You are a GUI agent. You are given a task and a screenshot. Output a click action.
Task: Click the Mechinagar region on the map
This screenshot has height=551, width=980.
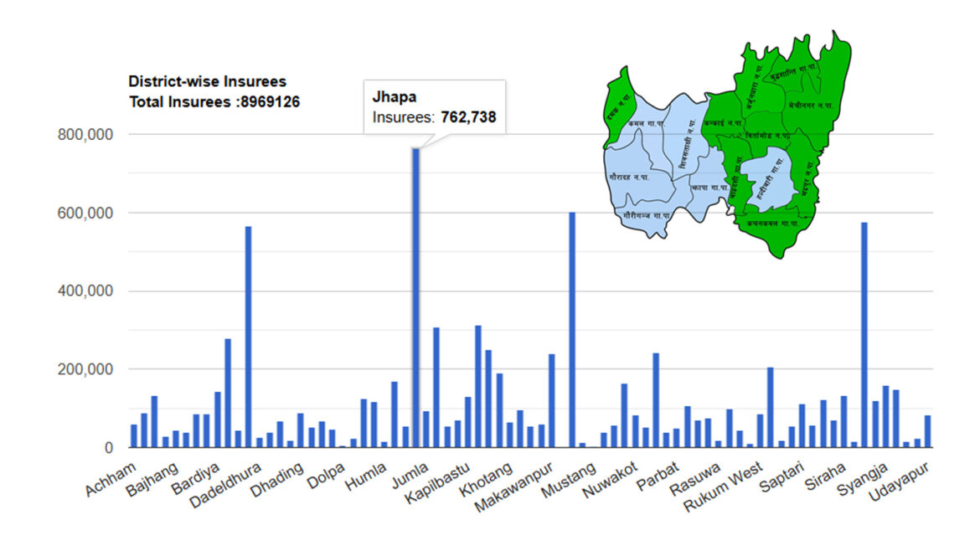[808, 106]
